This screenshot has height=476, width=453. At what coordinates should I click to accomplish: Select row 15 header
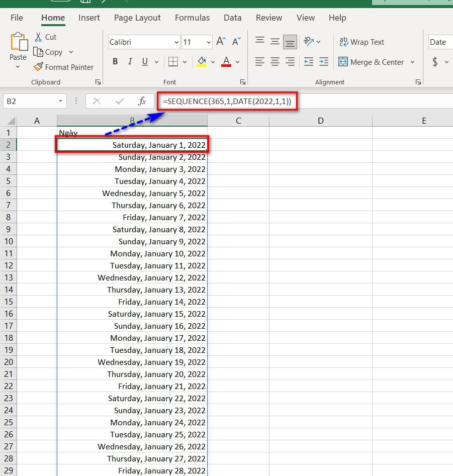(x=9, y=302)
